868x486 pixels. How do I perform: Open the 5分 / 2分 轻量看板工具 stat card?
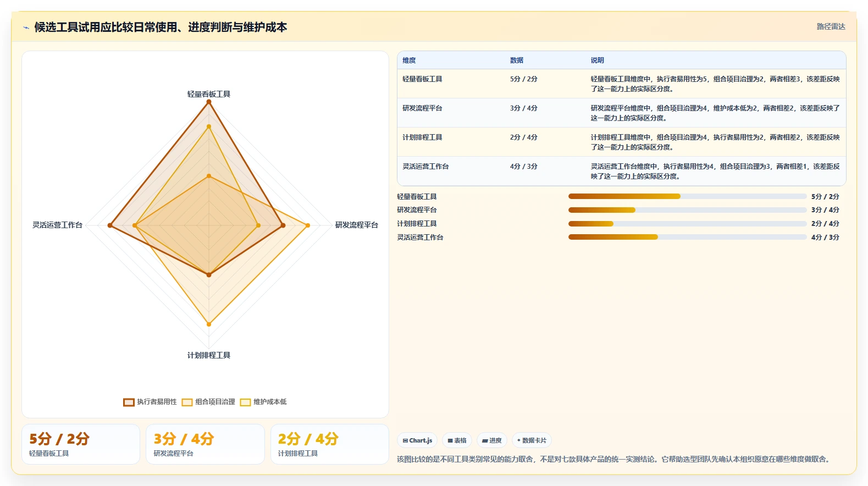point(81,444)
